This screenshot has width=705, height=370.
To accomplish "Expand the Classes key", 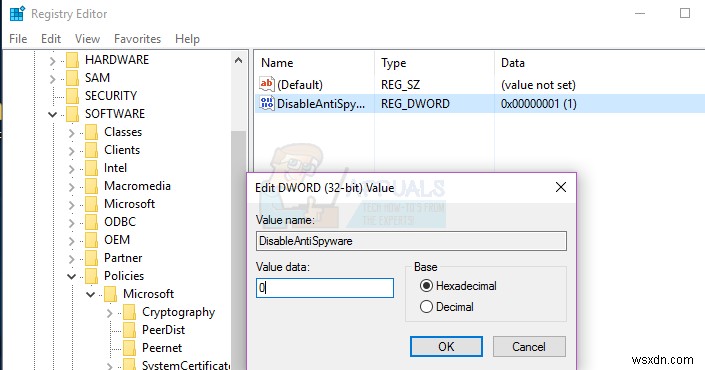I will tap(71, 133).
